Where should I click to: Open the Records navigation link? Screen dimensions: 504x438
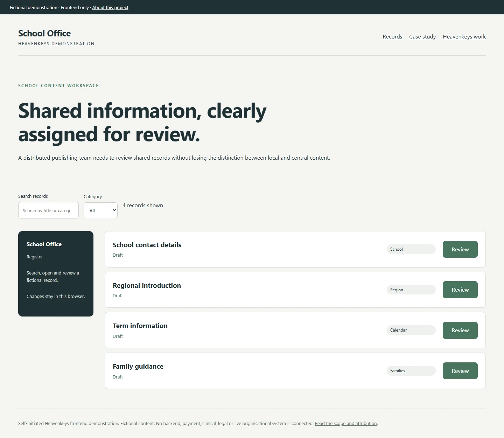click(x=392, y=37)
